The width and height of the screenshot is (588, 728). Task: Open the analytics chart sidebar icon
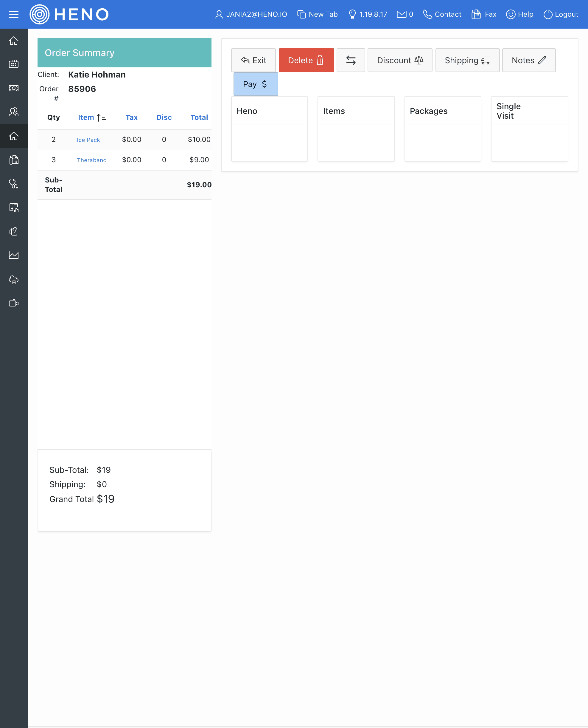[x=13, y=255]
